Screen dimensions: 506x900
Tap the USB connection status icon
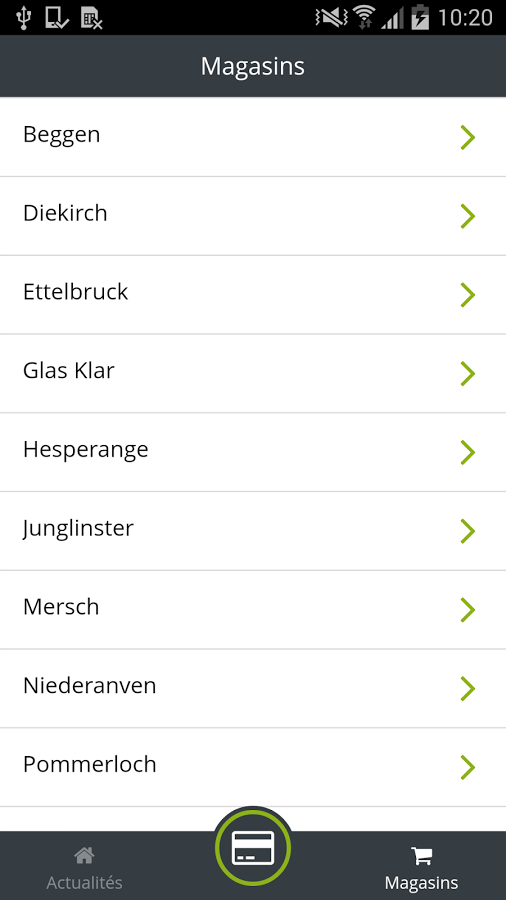(x=24, y=18)
